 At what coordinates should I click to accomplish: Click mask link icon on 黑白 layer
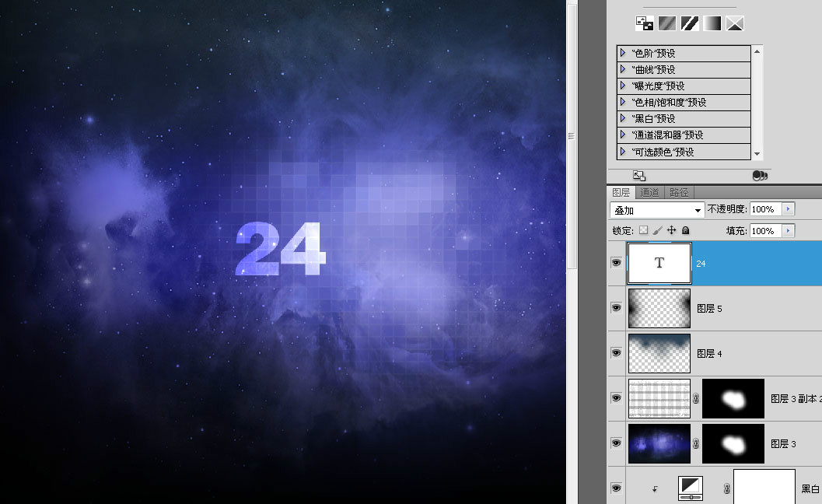pyautogui.click(x=726, y=488)
